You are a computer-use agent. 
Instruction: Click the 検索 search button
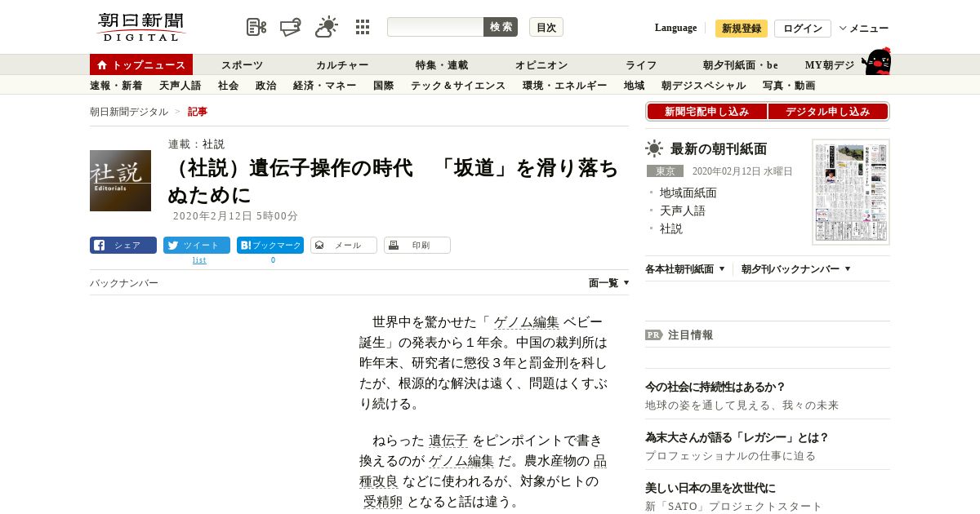click(x=501, y=27)
